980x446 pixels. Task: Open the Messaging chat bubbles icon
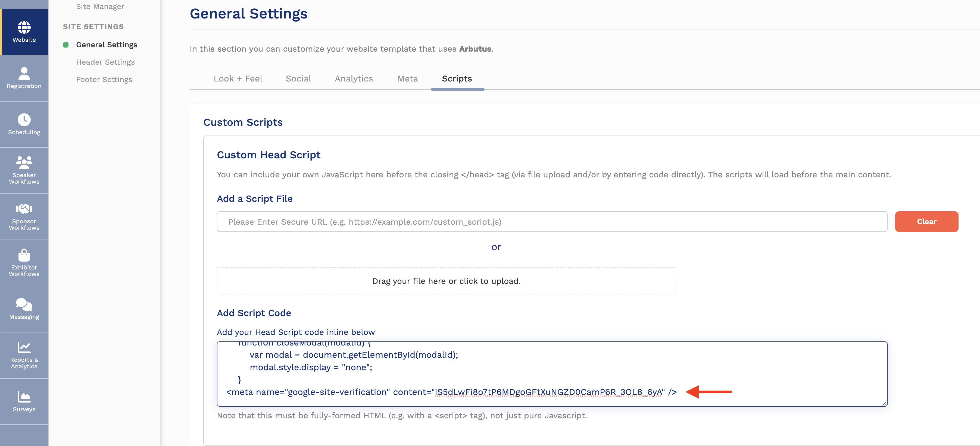click(24, 304)
